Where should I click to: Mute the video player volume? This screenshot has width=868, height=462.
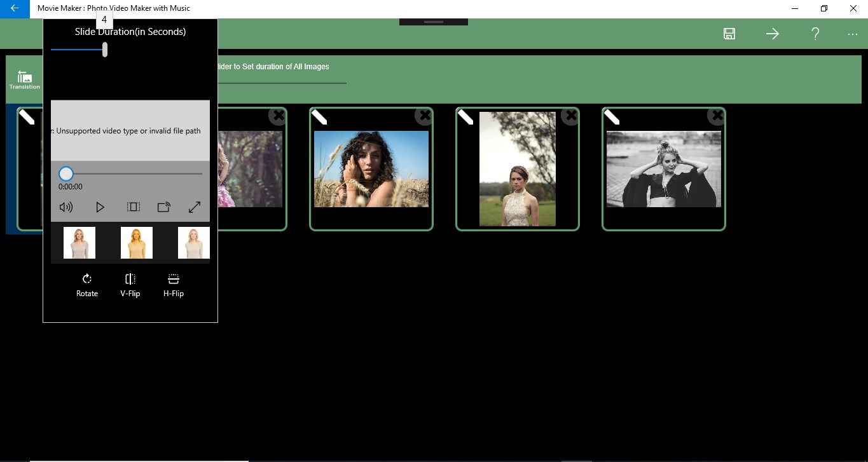click(66, 207)
